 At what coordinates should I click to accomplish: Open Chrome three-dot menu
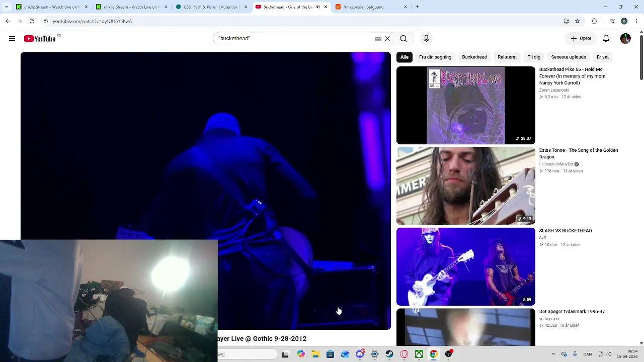tap(636, 21)
